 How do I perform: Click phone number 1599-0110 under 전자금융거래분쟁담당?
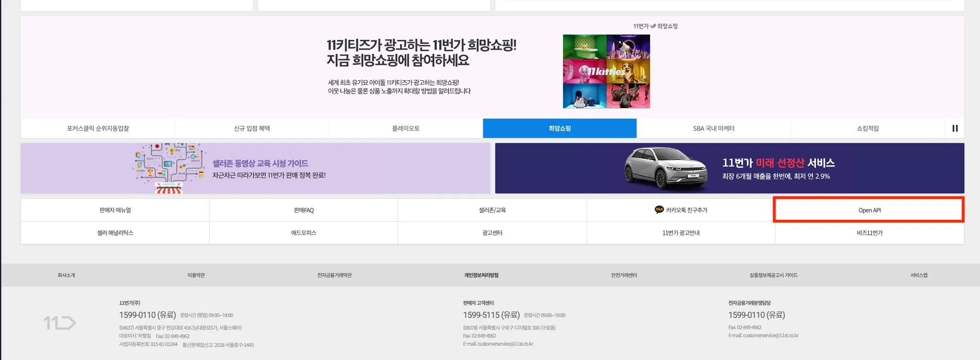pos(757,315)
